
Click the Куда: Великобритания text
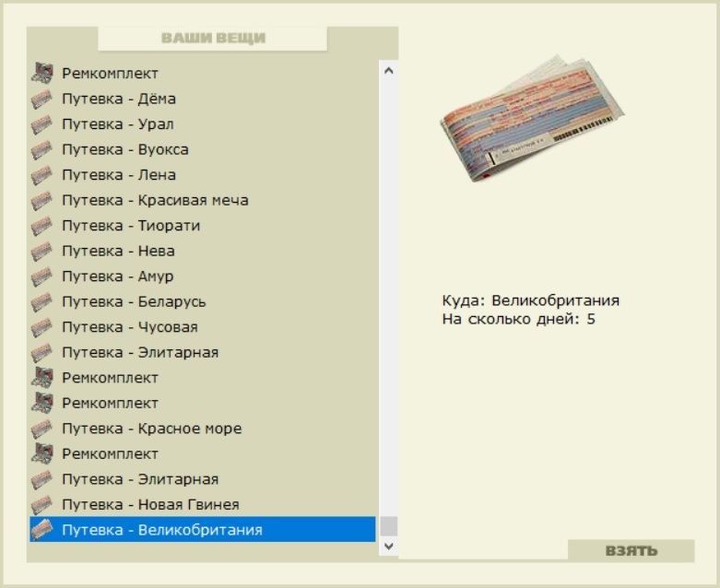point(531,300)
